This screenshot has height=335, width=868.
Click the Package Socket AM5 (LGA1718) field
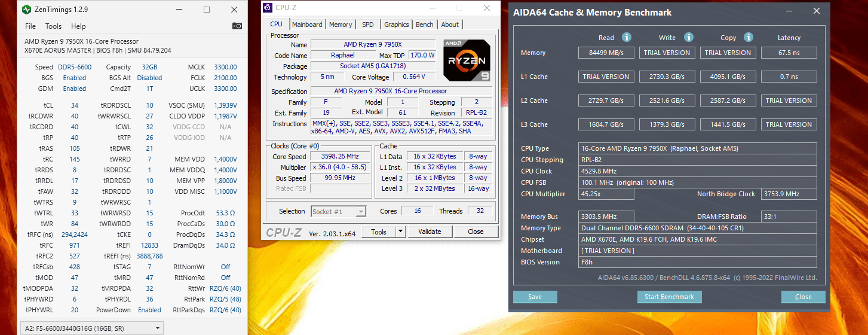point(372,66)
